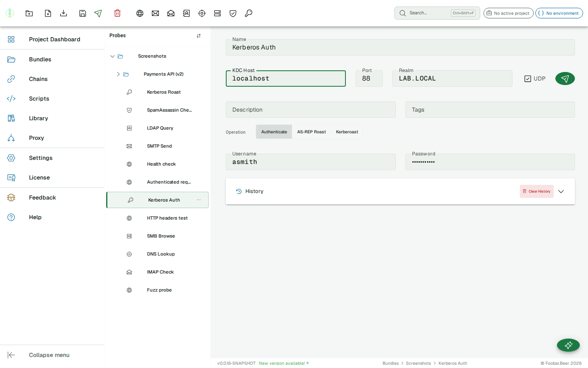The height and width of the screenshot is (368, 588).
Task: Navigate to Library
Action: [x=52, y=118]
